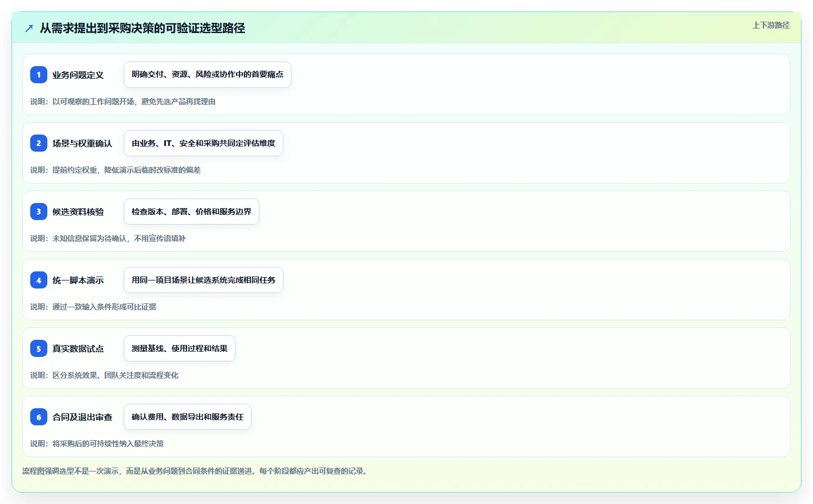Click step number 5 badge for 真实数据试点
This screenshot has width=813, height=504.
pyautogui.click(x=39, y=348)
